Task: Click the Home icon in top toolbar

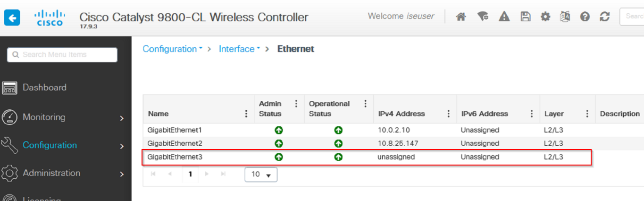Action: [461, 17]
